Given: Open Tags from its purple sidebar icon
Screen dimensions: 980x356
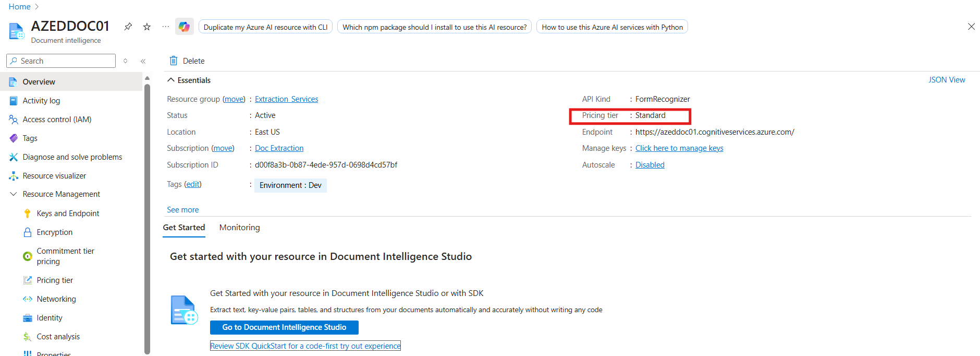Looking at the screenshot, I should tap(13, 138).
